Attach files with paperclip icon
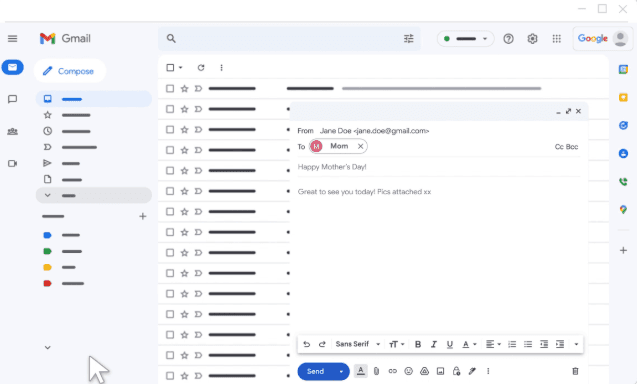Screen dimensions: 637x384 click(x=376, y=371)
